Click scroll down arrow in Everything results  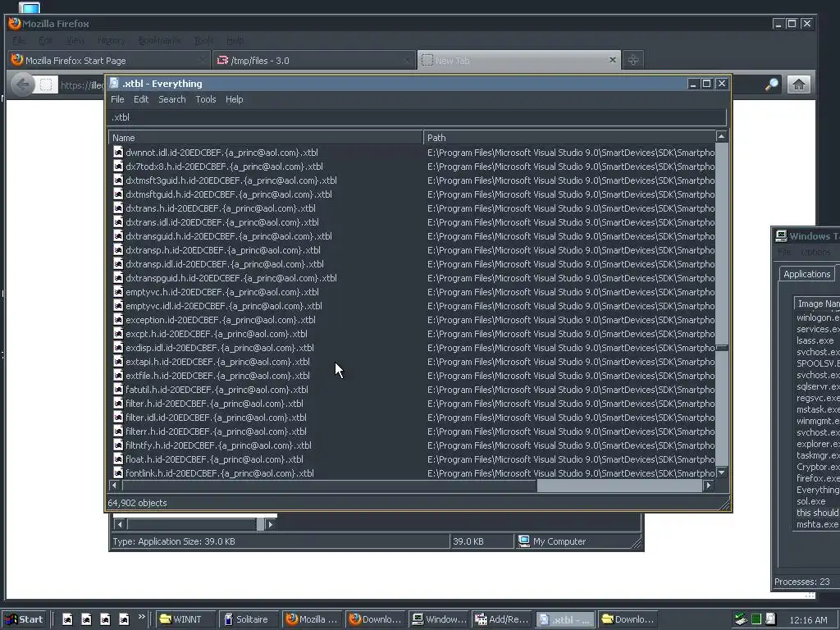pos(722,472)
